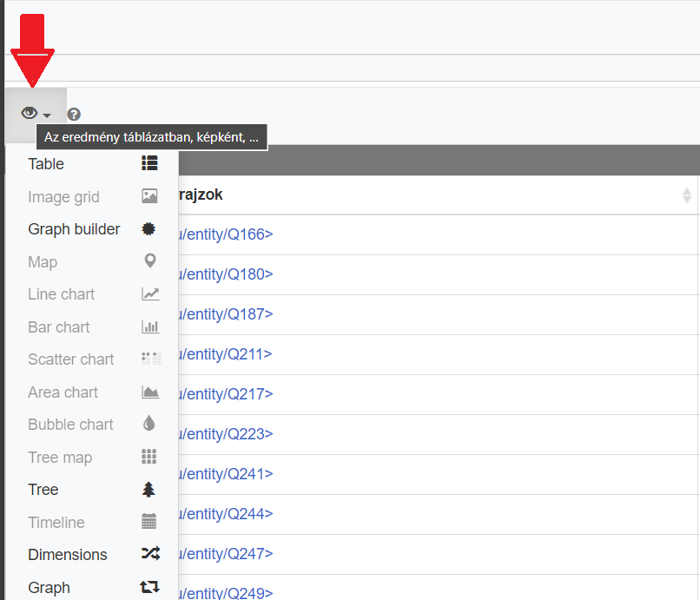Open the entity Q166 link
This screenshot has height=600, width=700.
[226, 234]
